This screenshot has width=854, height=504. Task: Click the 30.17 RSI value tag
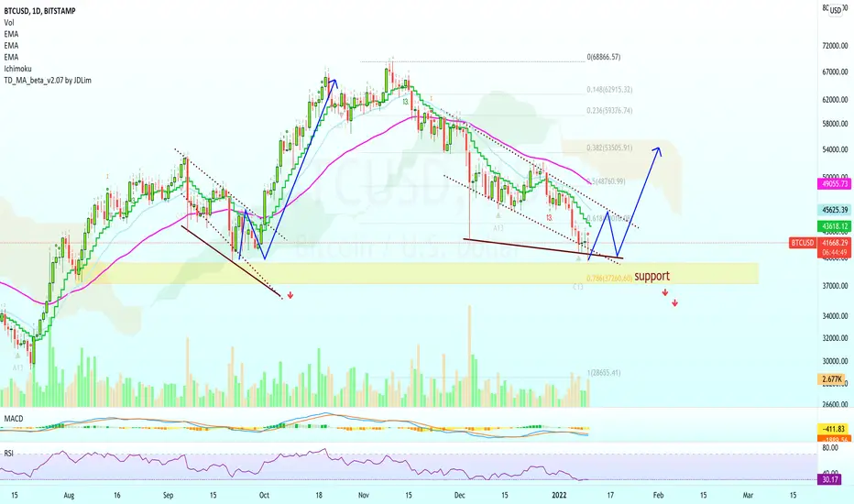click(830, 480)
